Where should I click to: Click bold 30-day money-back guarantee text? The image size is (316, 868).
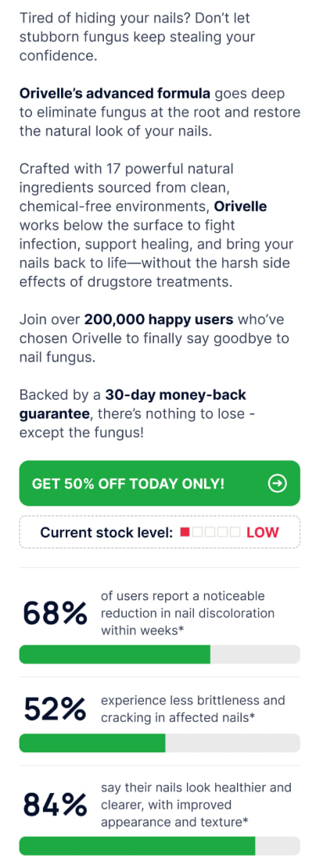tap(132, 405)
